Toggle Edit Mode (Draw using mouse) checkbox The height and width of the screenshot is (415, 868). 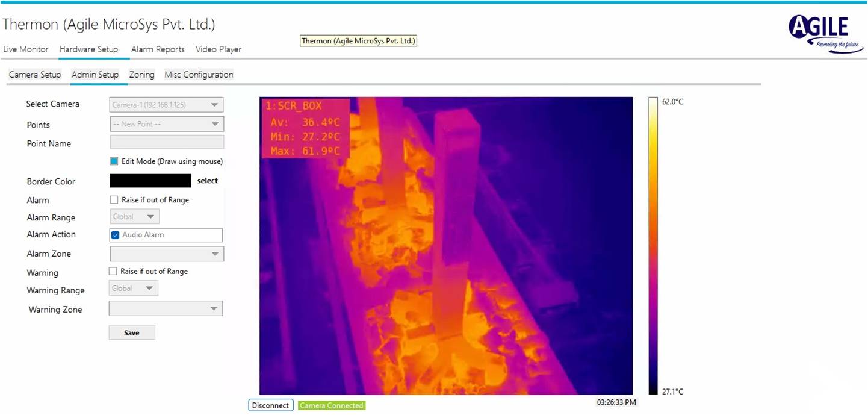pyautogui.click(x=114, y=161)
